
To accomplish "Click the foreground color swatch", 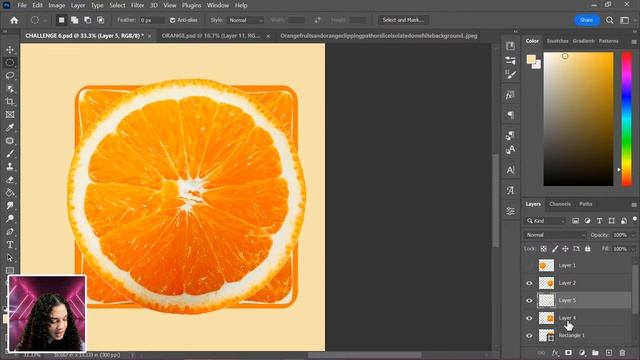I will 531,59.
